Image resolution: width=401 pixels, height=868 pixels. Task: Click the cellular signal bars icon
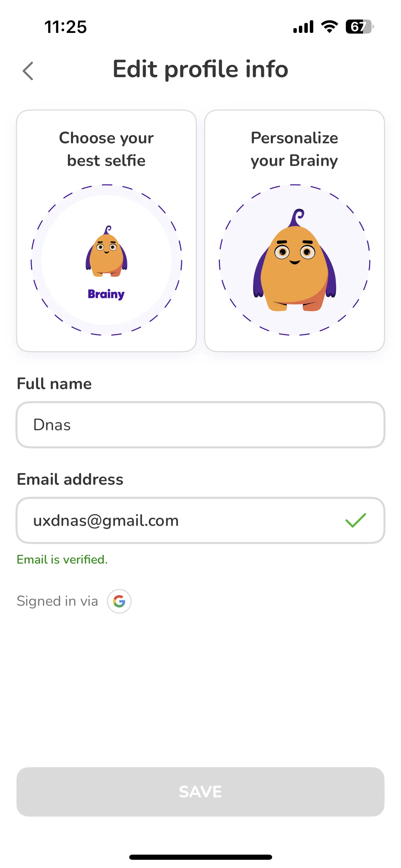(x=303, y=27)
